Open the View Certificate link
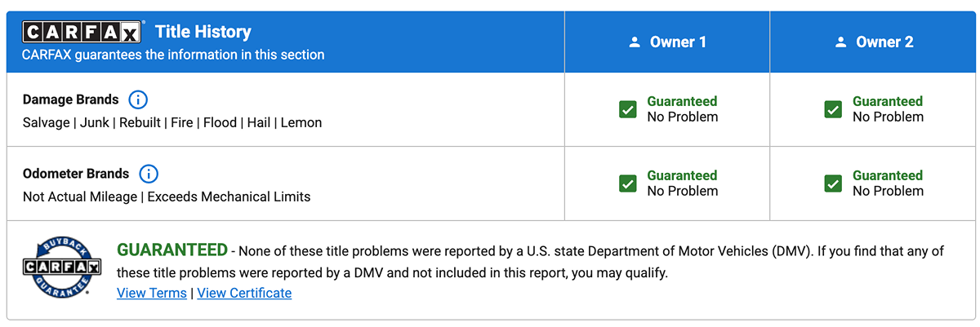This screenshot has height=327, width=980. coord(244,293)
